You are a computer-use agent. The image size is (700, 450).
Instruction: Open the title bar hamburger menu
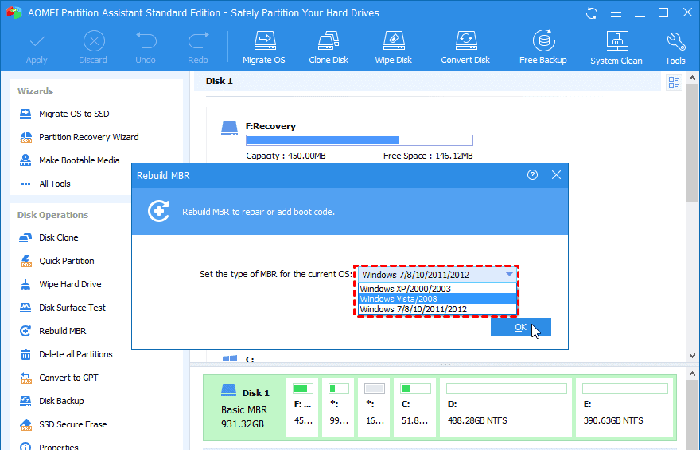(x=616, y=14)
